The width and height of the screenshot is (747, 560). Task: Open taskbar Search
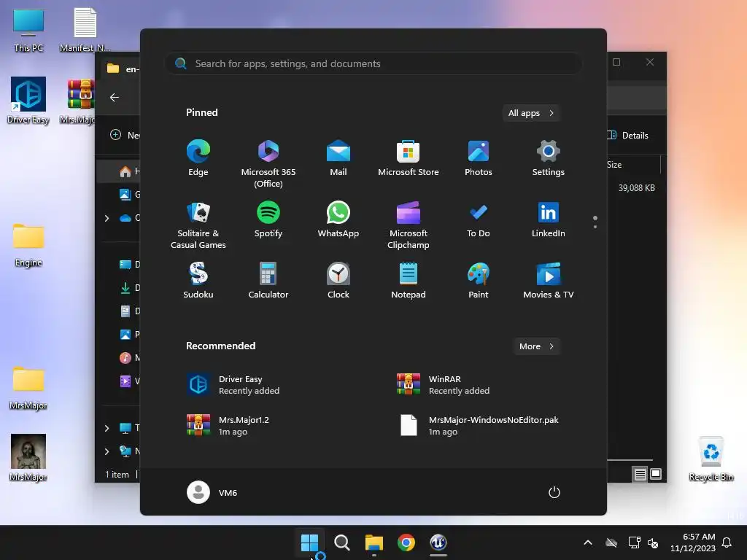[x=341, y=542]
